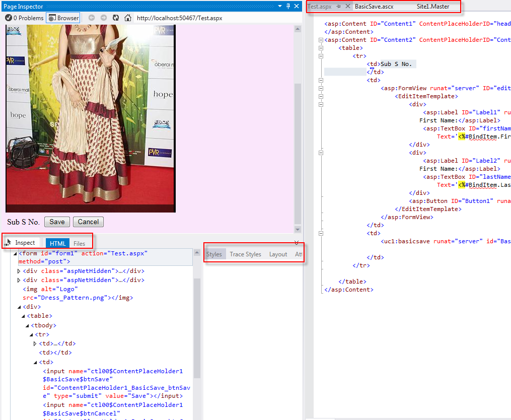
Task: Open the Layout tab
Action: tap(278, 254)
